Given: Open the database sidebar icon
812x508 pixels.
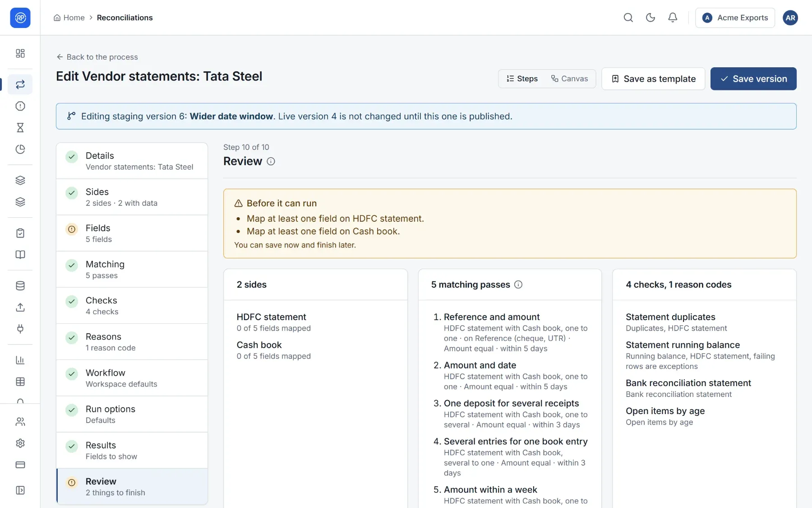Looking at the screenshot, I should pos(20,286).
